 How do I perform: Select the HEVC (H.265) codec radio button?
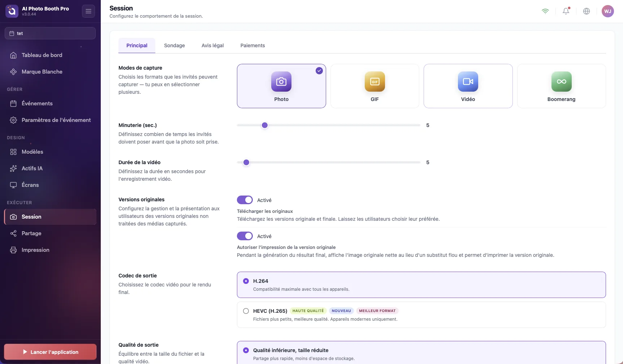click(x=246, y=311)
